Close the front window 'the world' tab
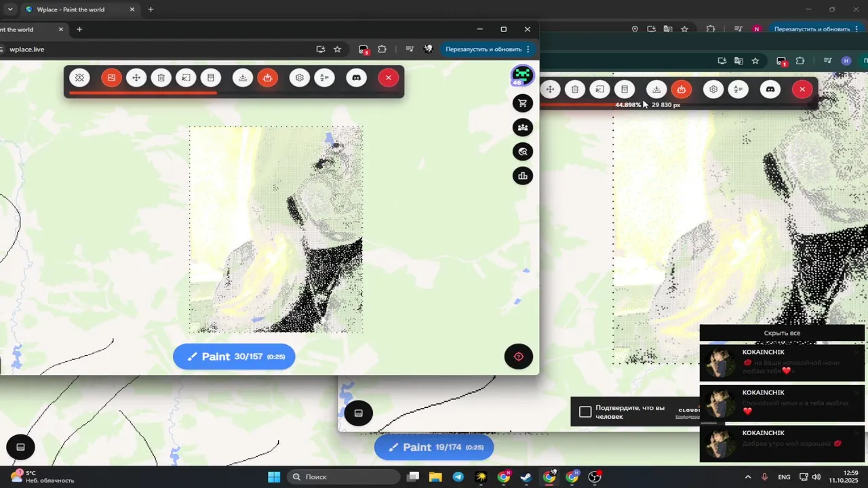The width and height of the screenshot is (868, 488). [61, 29]
